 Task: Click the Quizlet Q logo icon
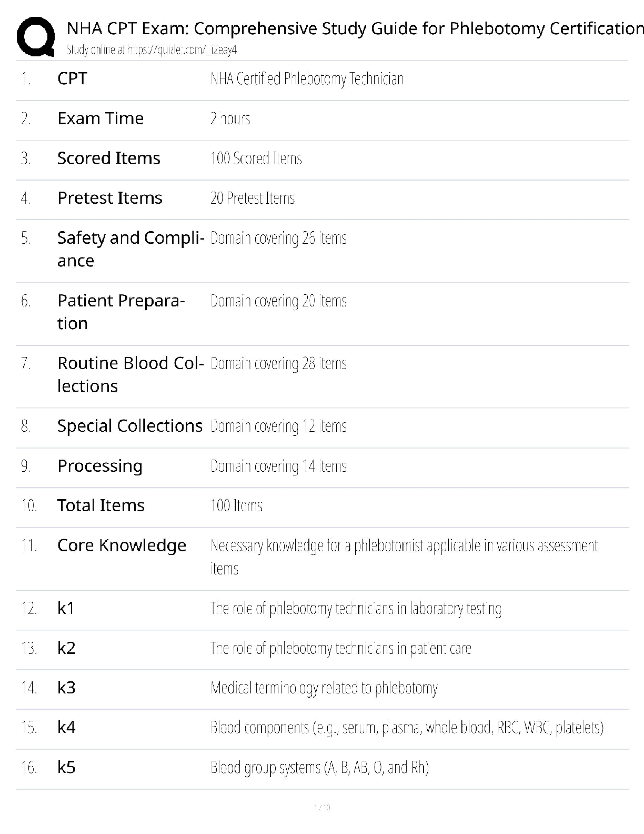[36, 36]
